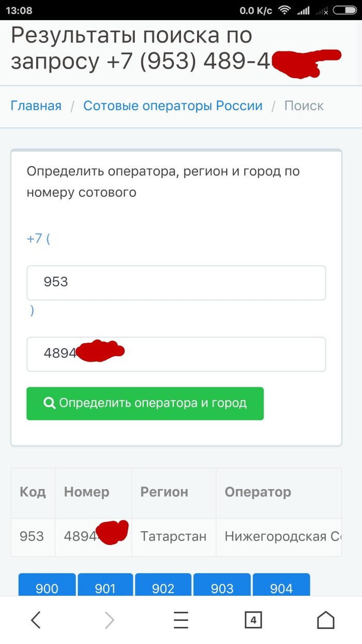
Task: Tap the Татарстан region cell
Action: (x=173, y=537)
